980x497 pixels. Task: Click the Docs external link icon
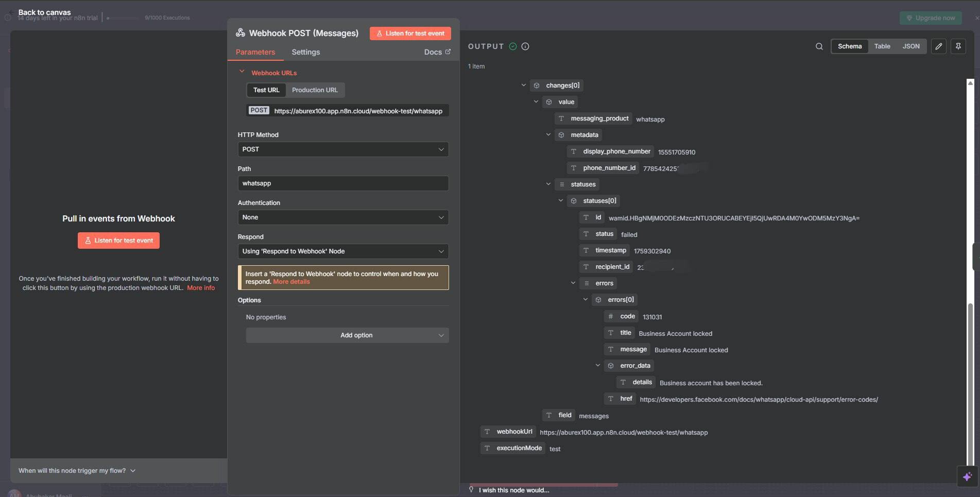[448, 52]
